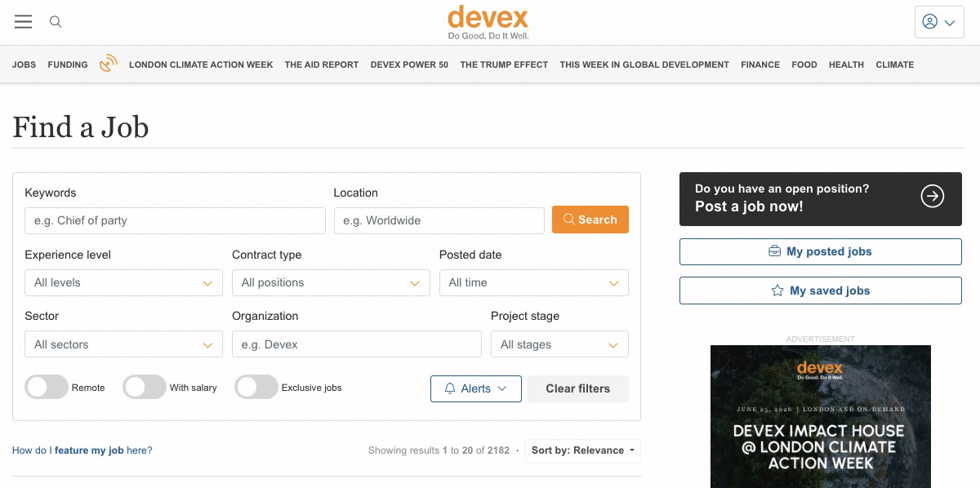Focus the Location input field
Image resolution: width=980 pixels, height=488 pixels.
[x=439, y=220]
